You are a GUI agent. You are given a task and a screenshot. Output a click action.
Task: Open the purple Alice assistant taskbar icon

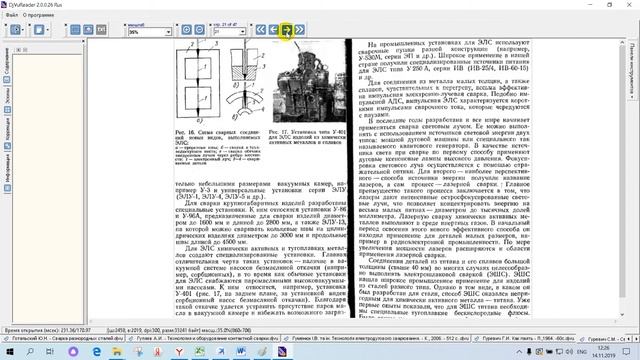(73, 351)
